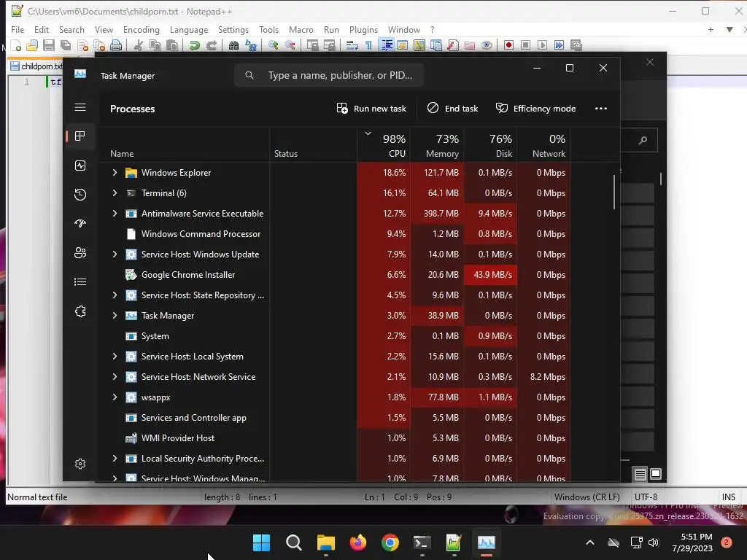Click the Redo arrow in Notepad++ toolbar
The image size is (747, 560).
tap(211, 45)
